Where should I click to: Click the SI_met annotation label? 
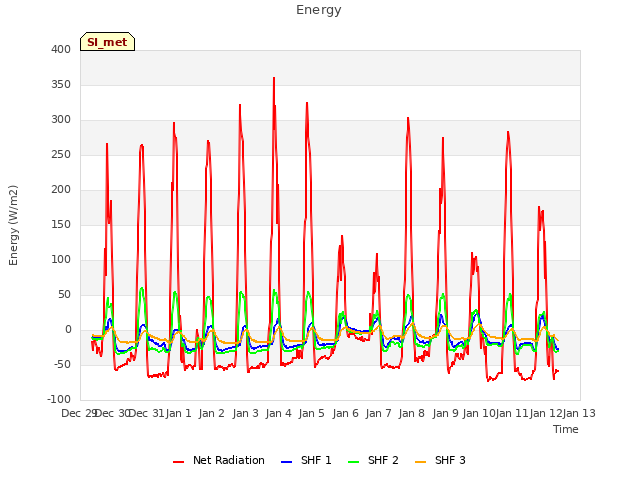[107, 42]
